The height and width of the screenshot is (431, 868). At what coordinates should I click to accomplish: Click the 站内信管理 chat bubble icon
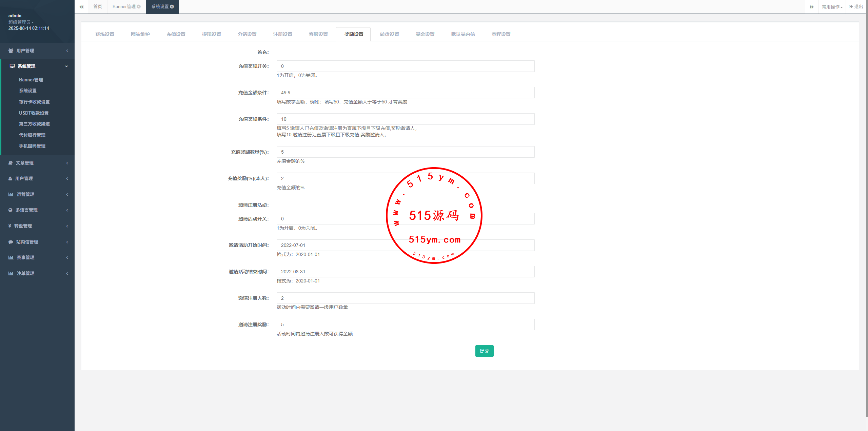(x=11, y=242)
